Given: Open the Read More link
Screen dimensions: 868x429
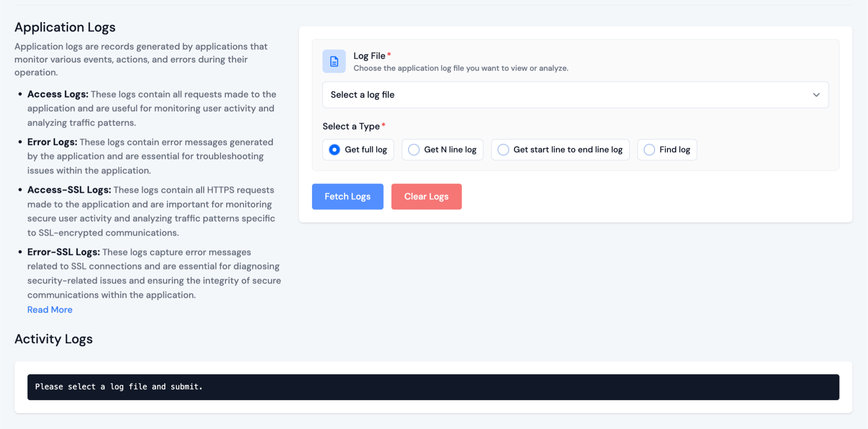Looking at the screenshot, I should click(50, 310).
